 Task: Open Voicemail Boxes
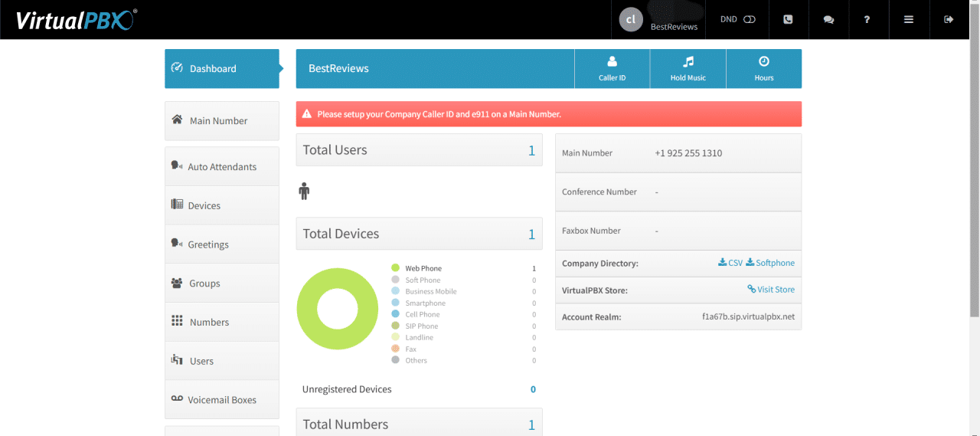222,400
